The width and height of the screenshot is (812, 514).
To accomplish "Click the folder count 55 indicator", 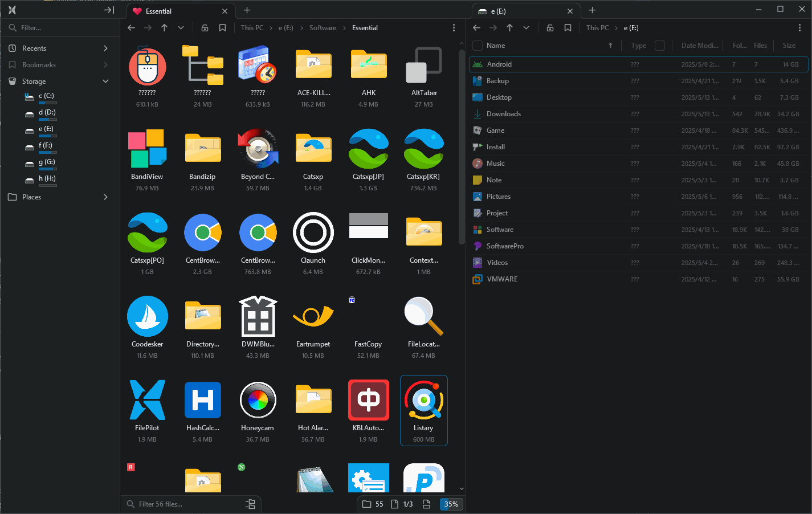I will [373, 504].
